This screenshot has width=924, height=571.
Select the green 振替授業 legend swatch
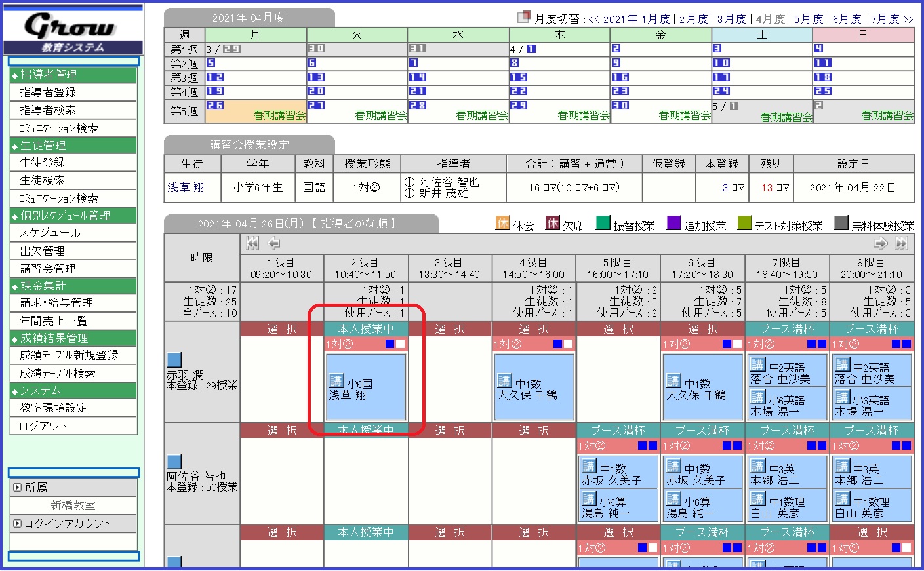[x=603, y=223]
